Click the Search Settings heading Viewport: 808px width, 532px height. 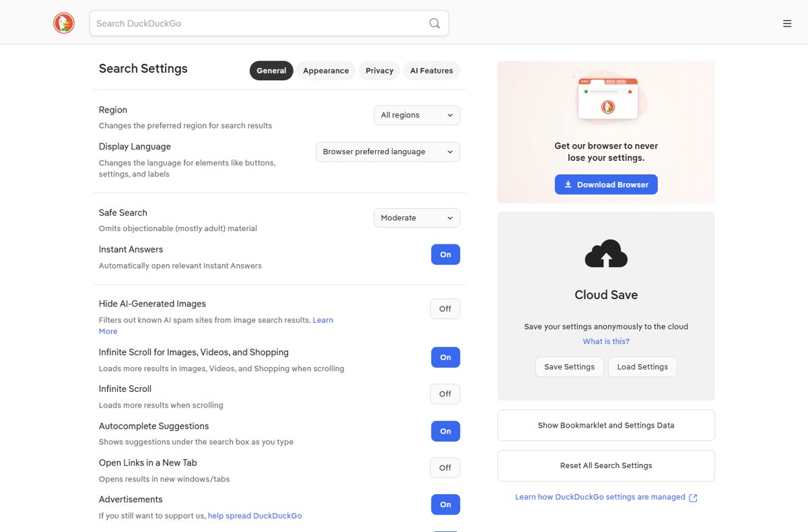click(x=143, y=69)
